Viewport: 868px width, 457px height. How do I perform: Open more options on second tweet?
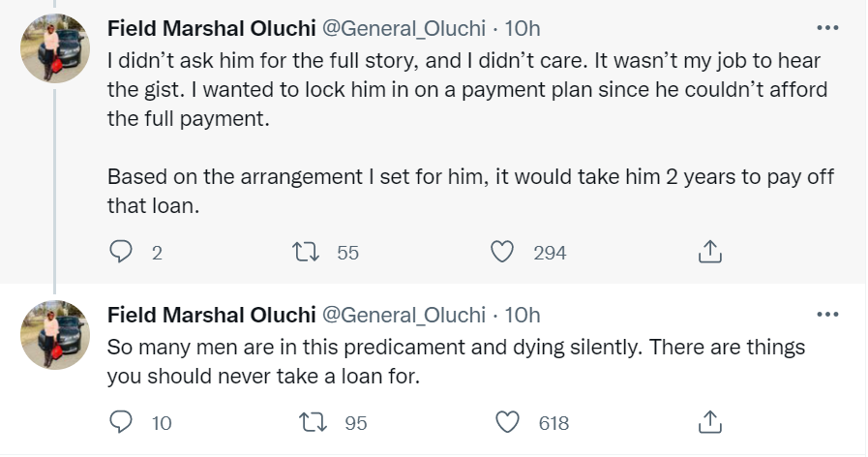(x=827, y=315)
